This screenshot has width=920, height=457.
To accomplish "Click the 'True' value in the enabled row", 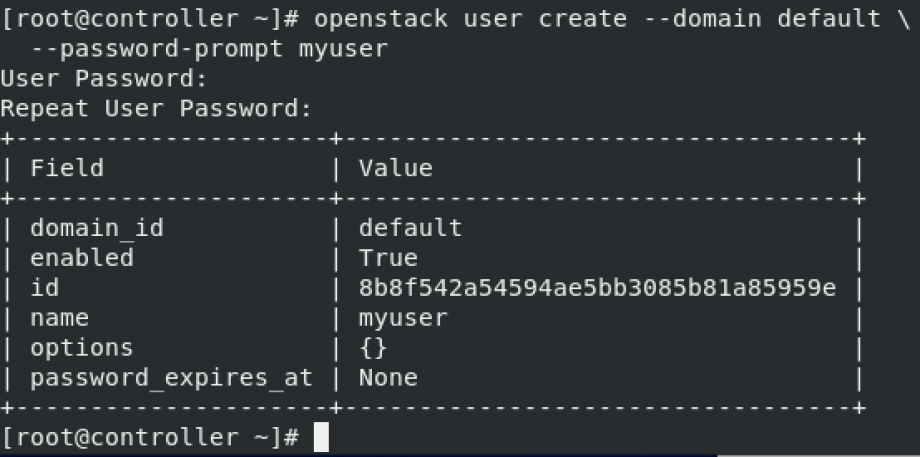I will pos(388,258).
